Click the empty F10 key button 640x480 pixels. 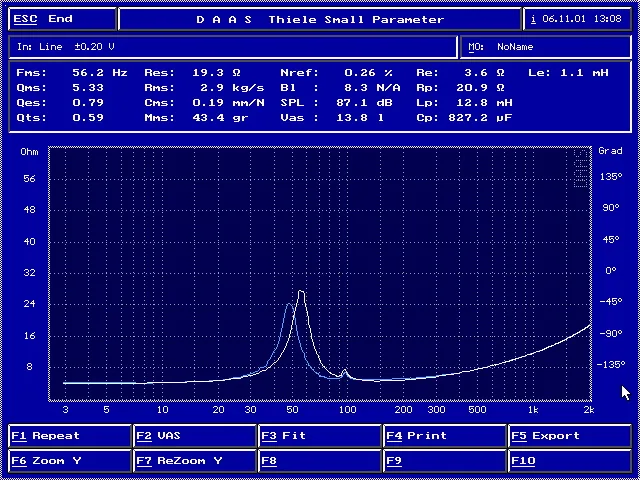click(x=569, y=461)
